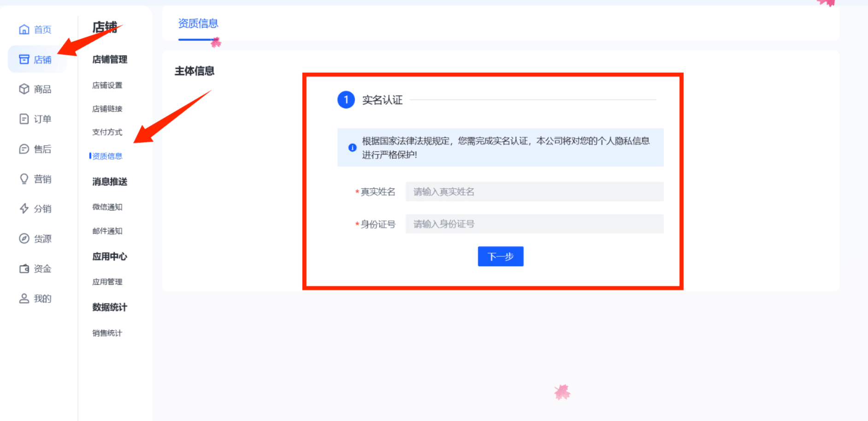Open 支付方式 submenu item
This screenshot has width=868, height=421.
(107, 132)
